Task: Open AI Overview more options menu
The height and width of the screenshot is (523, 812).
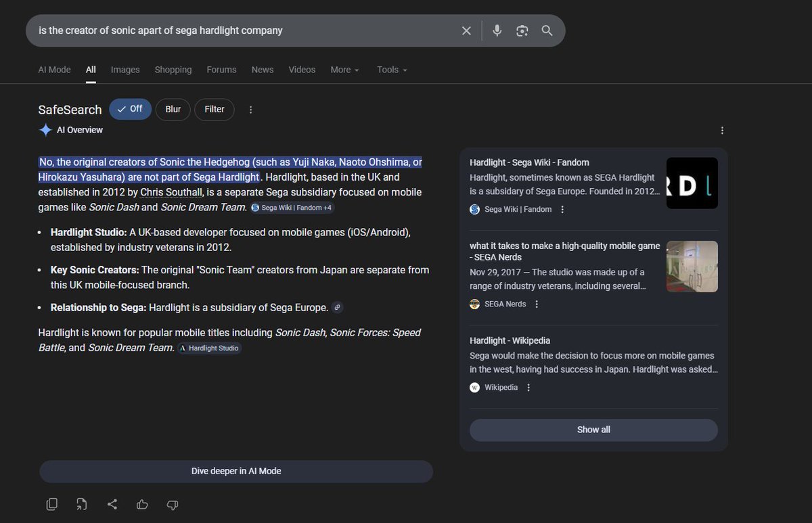Action: 722,130
